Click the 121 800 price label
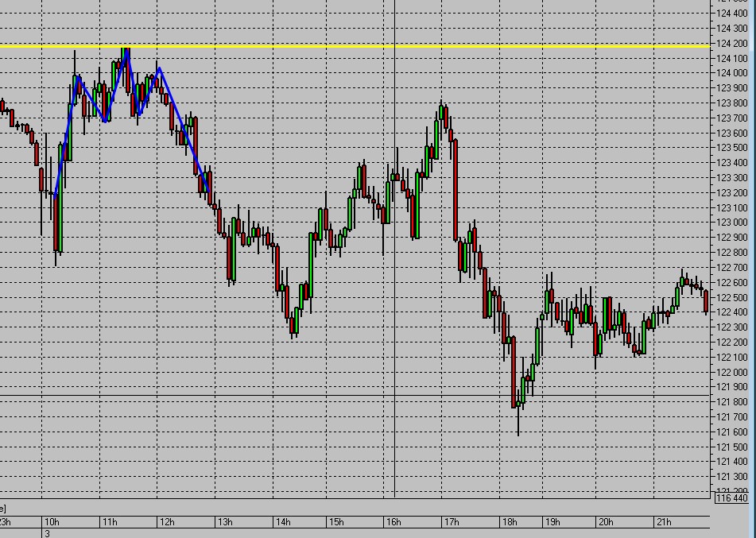This screenshot has height=538, width=756. (731, 402)
